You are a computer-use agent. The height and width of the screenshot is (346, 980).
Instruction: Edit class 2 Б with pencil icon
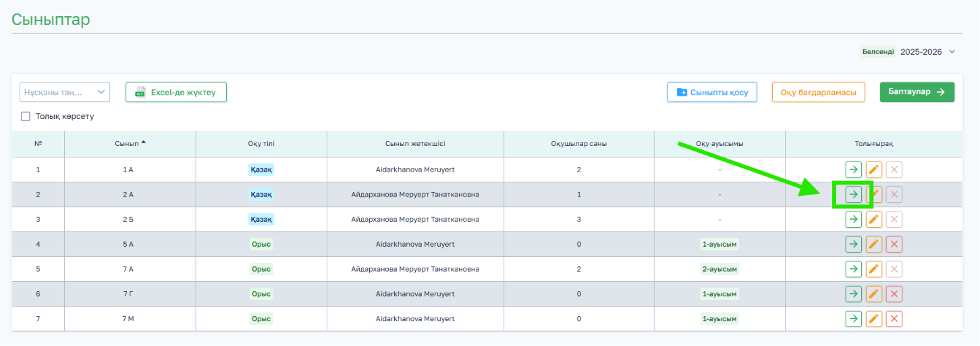[x=874, y=220]
